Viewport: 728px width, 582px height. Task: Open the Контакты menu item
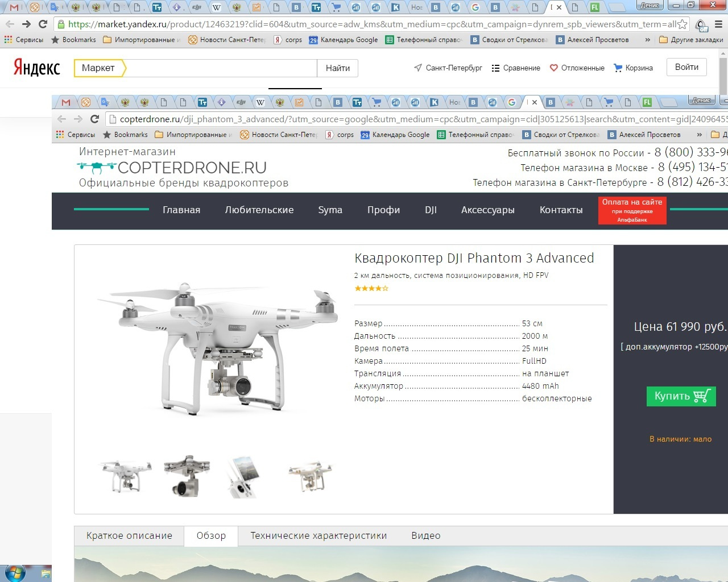point(561,210)
